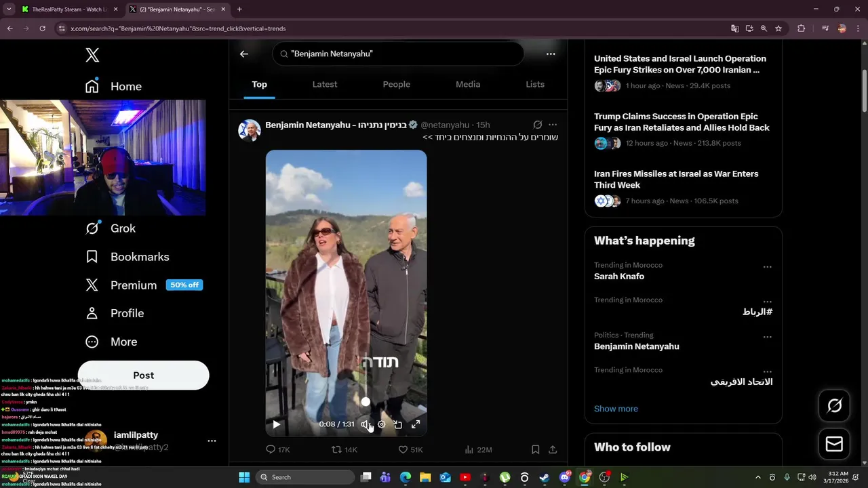Open options for the الاتحاد الافريقي trend
Screen dimensions: 868x488
click(768, 371)
